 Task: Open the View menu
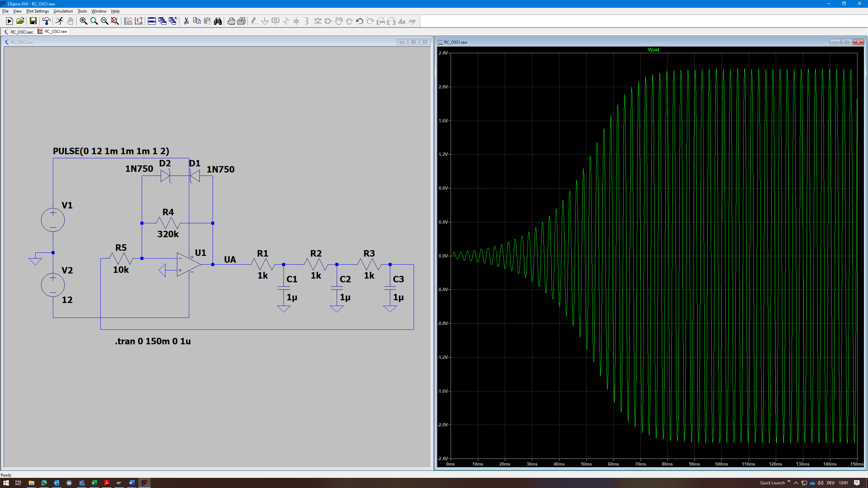(x=17, y=11)
